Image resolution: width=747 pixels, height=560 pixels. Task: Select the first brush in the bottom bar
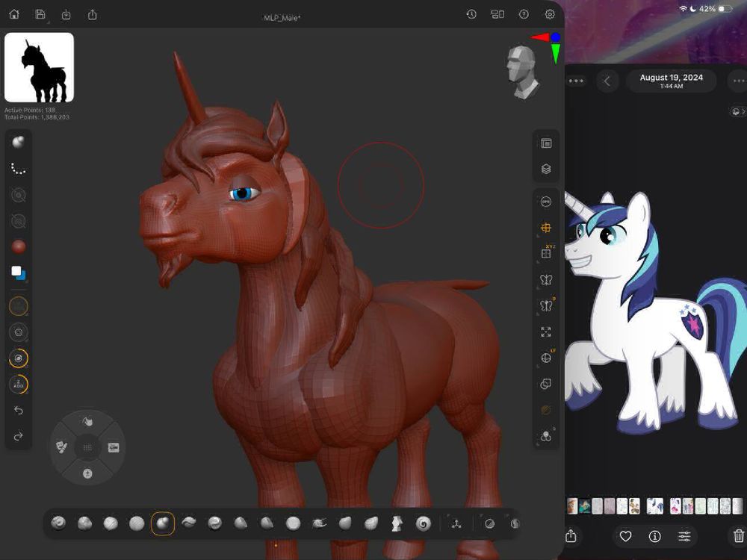click(58, 523)
